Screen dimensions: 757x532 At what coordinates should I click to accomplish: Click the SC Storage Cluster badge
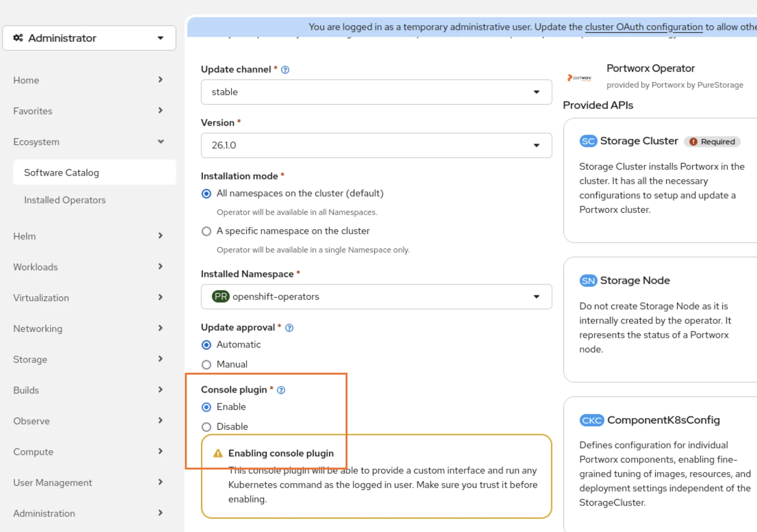(588, 141)
